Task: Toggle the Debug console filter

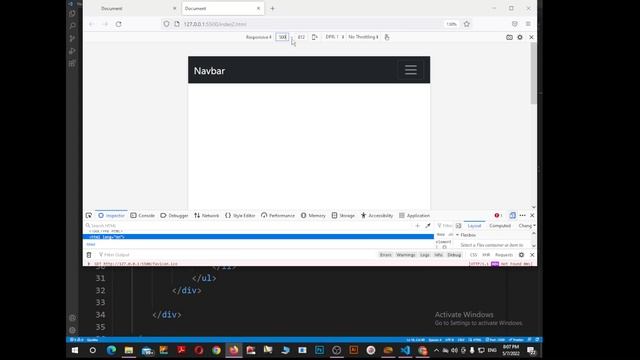Action: [x=454, y=255]
